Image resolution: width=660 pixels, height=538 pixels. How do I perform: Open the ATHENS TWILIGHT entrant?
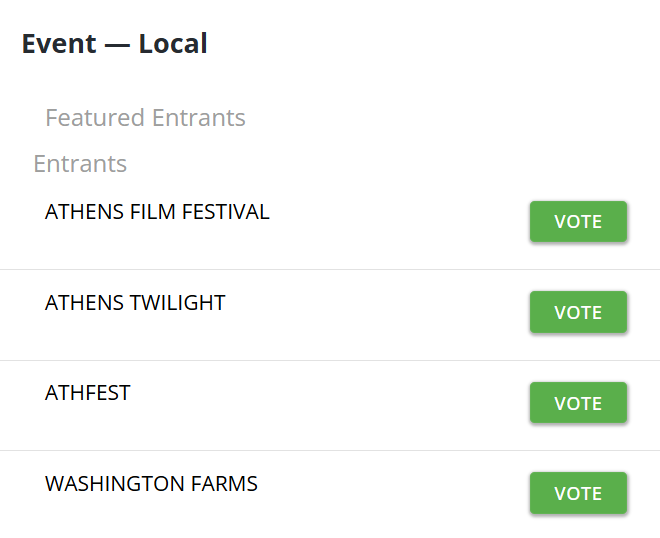[135, 303]
